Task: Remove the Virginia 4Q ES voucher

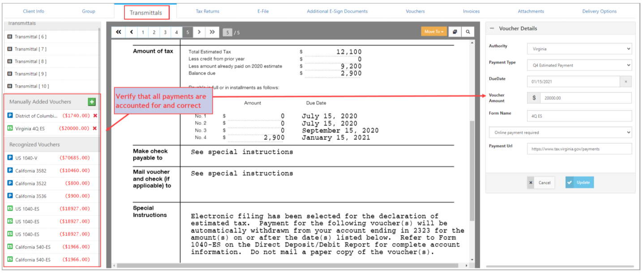Action: click(x=95, y=128)
